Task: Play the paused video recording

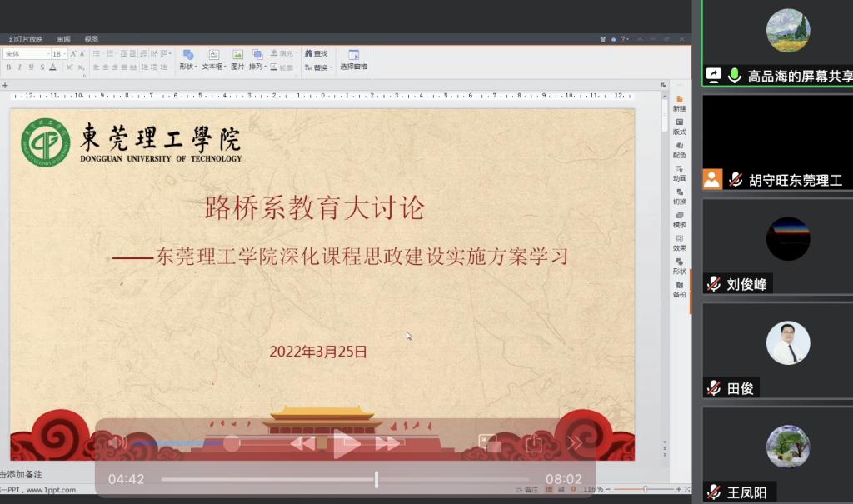Action: pyautogui.click(x=346, y=444)
